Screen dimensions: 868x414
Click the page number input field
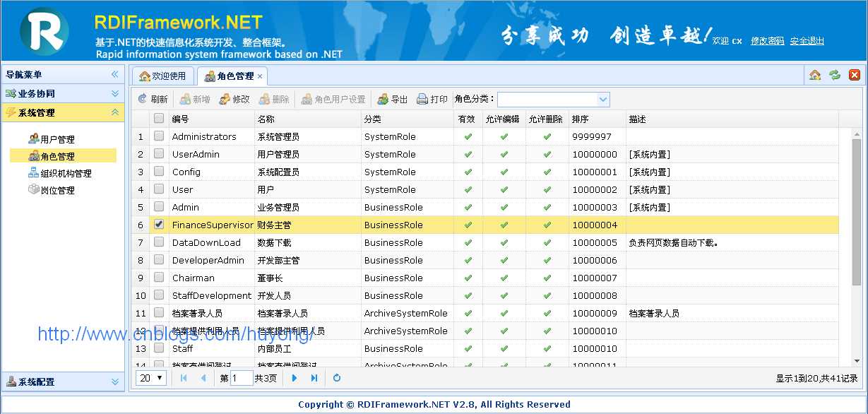(242, 378)
